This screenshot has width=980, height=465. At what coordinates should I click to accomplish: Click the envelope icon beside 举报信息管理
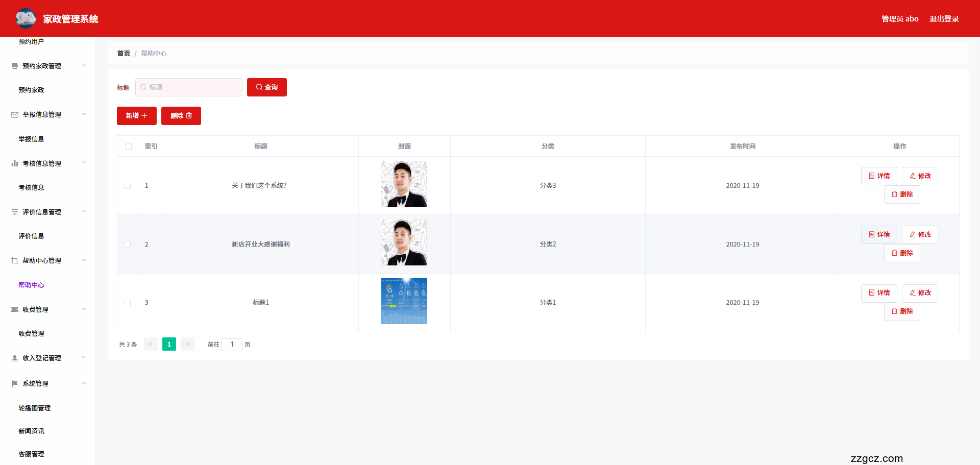pos(15,115)
